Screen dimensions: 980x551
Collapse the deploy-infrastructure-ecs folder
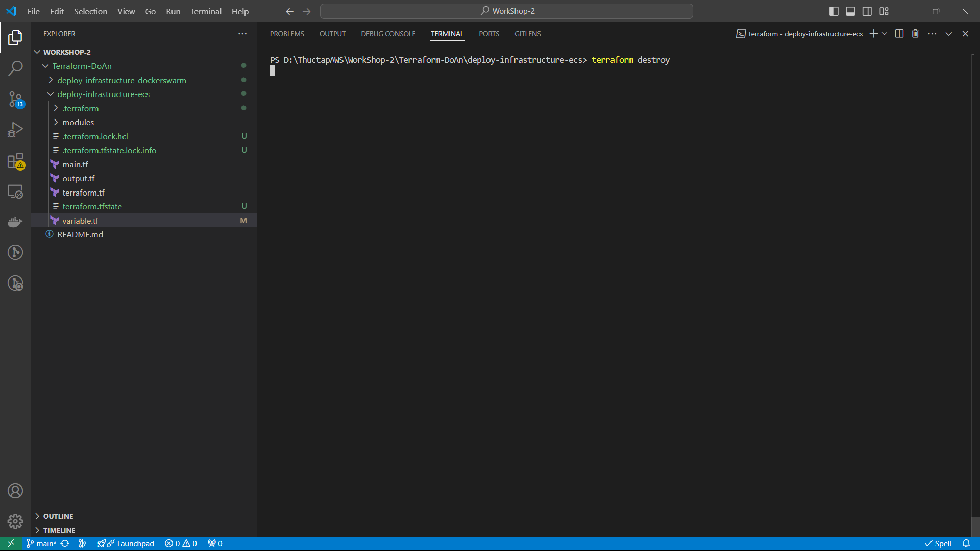51,94
